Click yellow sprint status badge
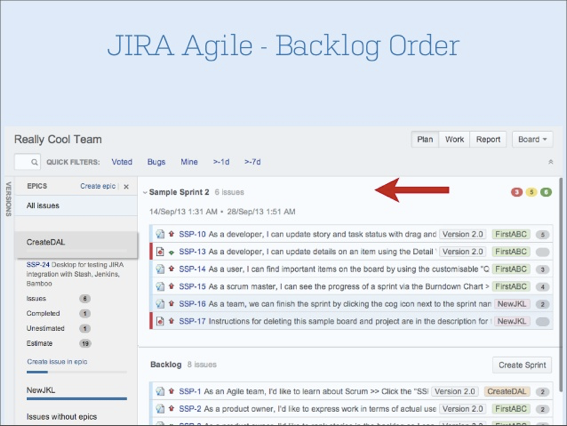This screenshot has height=426, width=567. [x=531, y=192]
